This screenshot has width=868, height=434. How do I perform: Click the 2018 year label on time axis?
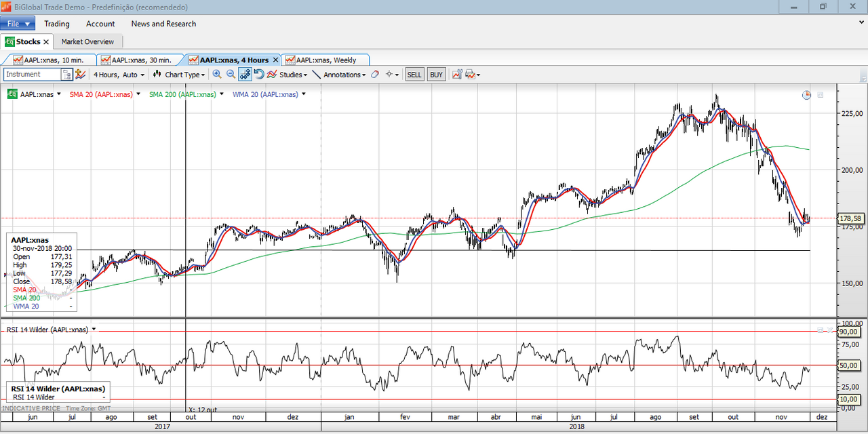tap(577, 427)
